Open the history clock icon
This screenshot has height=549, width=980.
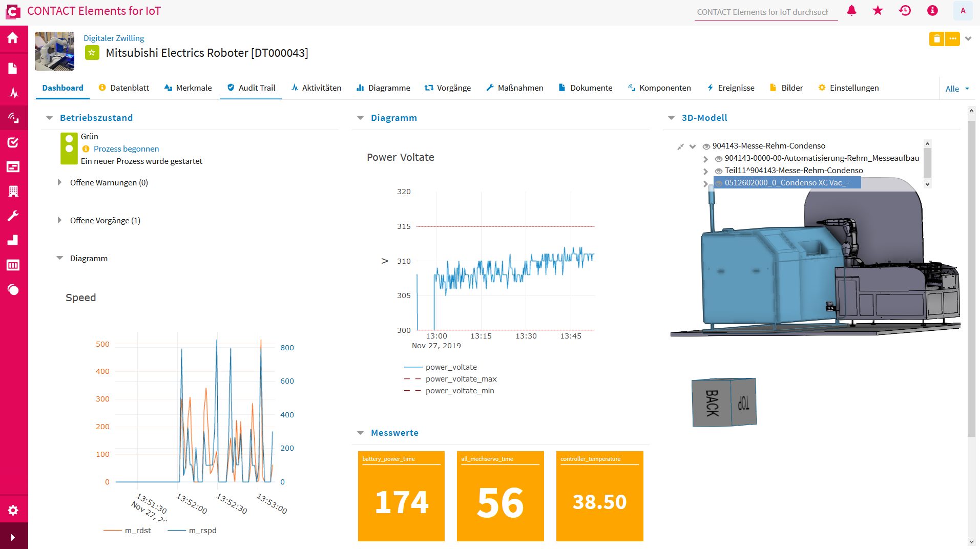coord(905,11)
